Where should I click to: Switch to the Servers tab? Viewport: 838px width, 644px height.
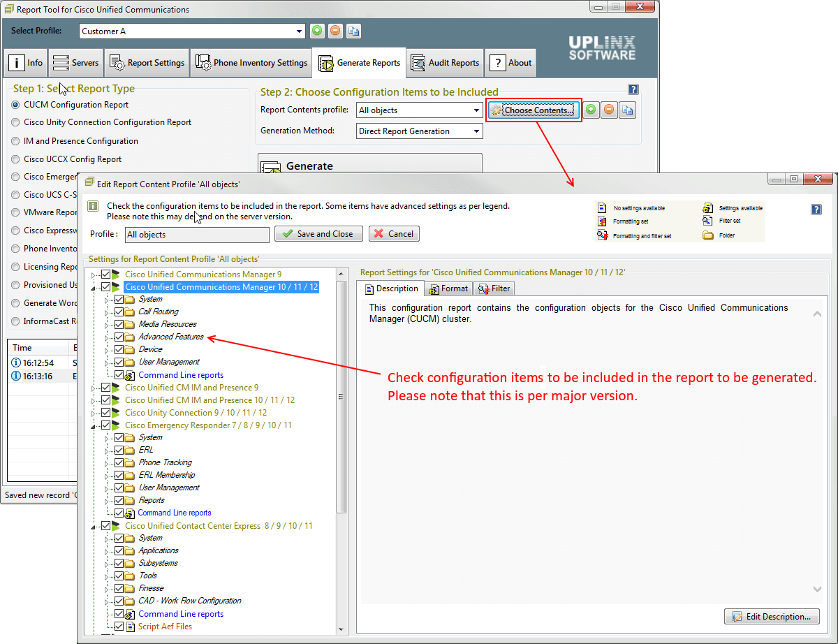(x=75, y=63)
